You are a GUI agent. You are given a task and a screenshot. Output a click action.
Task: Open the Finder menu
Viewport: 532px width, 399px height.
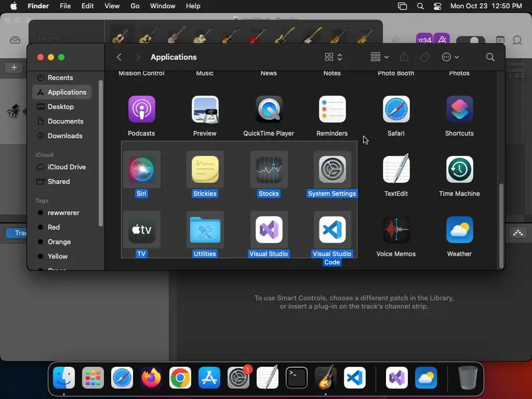[38, 6]
